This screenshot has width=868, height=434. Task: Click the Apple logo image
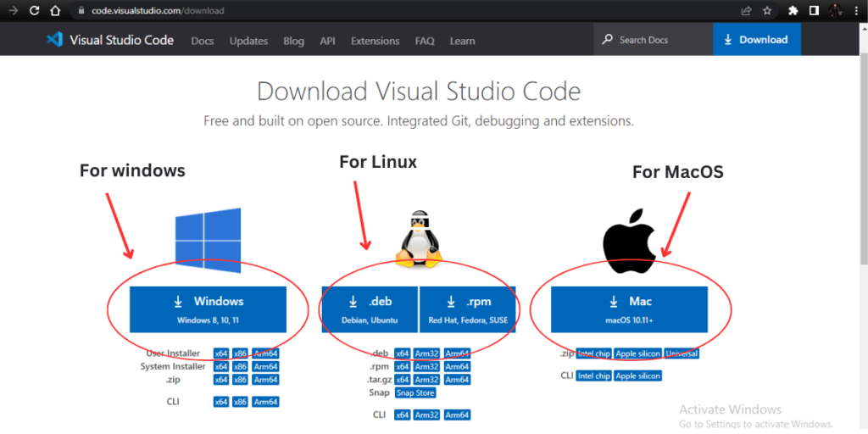(x=629, y=242)
